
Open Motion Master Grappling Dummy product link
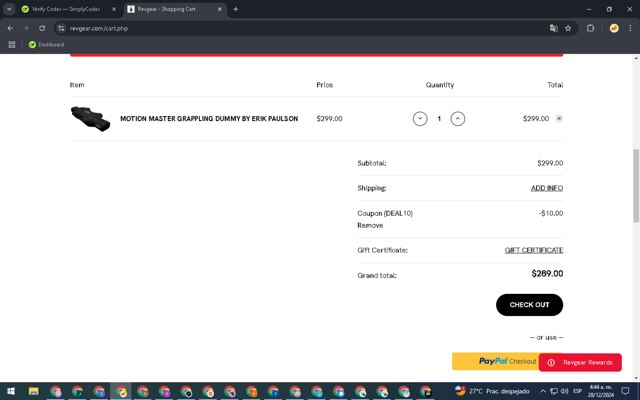coord(209,119)
